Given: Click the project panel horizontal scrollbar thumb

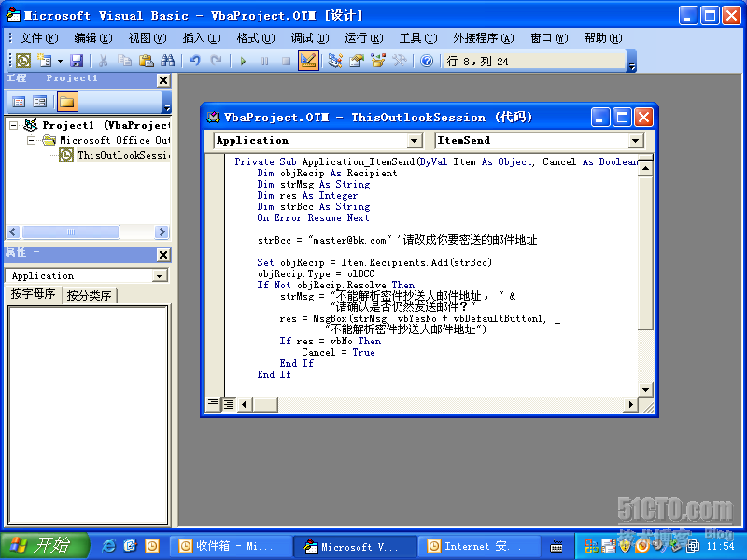Looking at the screenshot, I should coord(71,231).
